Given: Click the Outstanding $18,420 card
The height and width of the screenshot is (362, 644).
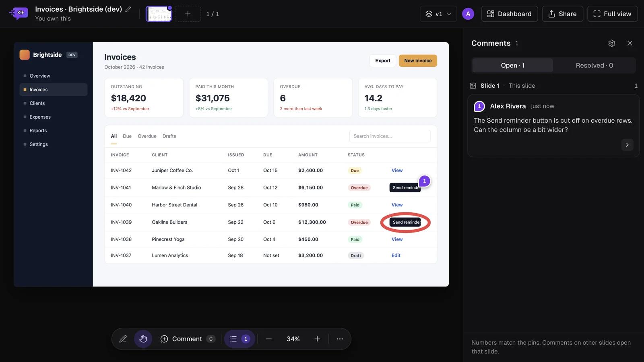Looking at the screenshot, I should tap(144, 98).
